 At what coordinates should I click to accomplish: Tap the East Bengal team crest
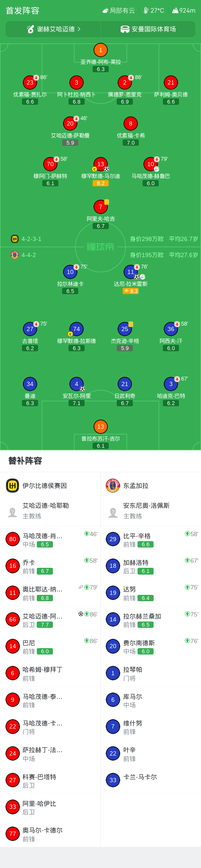click(x=113, y=486)
